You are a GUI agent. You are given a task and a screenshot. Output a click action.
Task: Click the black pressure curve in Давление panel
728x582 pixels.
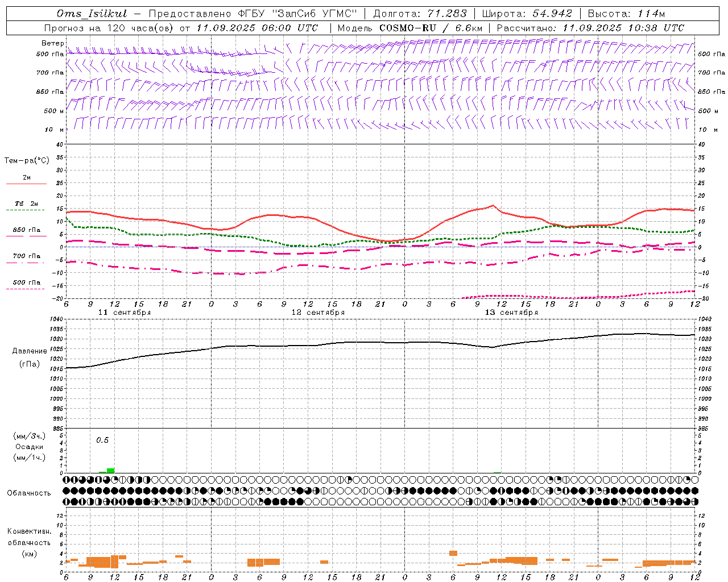coord(380,343)
